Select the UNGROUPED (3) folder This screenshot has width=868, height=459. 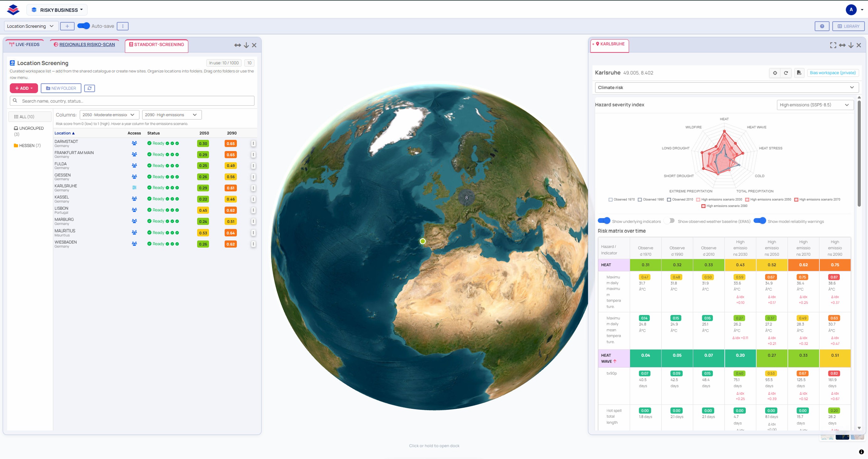coord(29,131)
